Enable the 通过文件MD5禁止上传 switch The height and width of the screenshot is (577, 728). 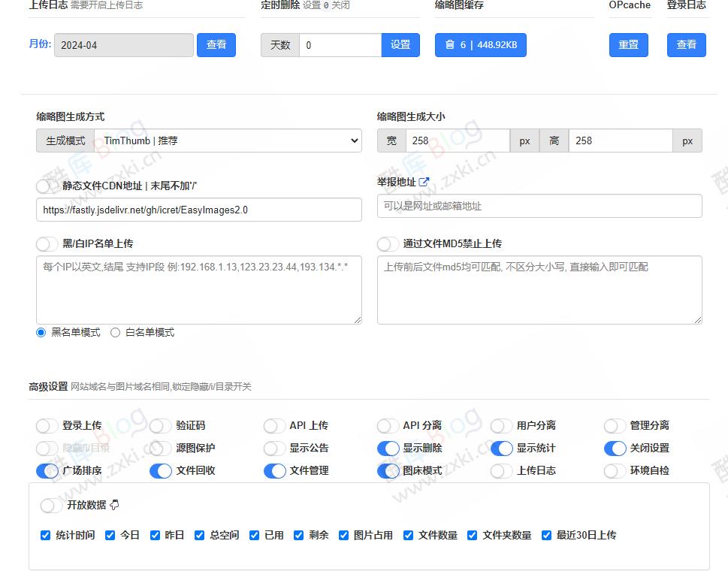tap(388, 243)
